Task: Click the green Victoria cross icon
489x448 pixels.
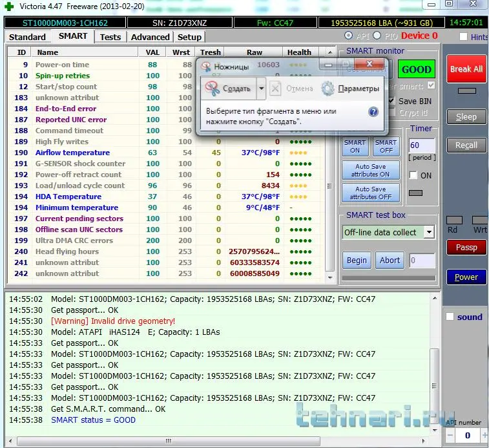Action: pyautogui.click(x=8, y=6)
